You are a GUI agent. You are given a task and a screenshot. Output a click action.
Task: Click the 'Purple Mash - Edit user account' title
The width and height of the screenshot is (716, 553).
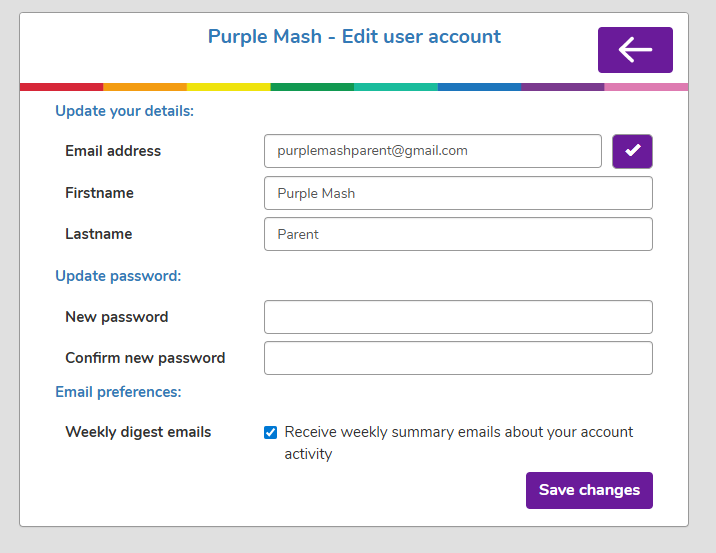(354, 37)
